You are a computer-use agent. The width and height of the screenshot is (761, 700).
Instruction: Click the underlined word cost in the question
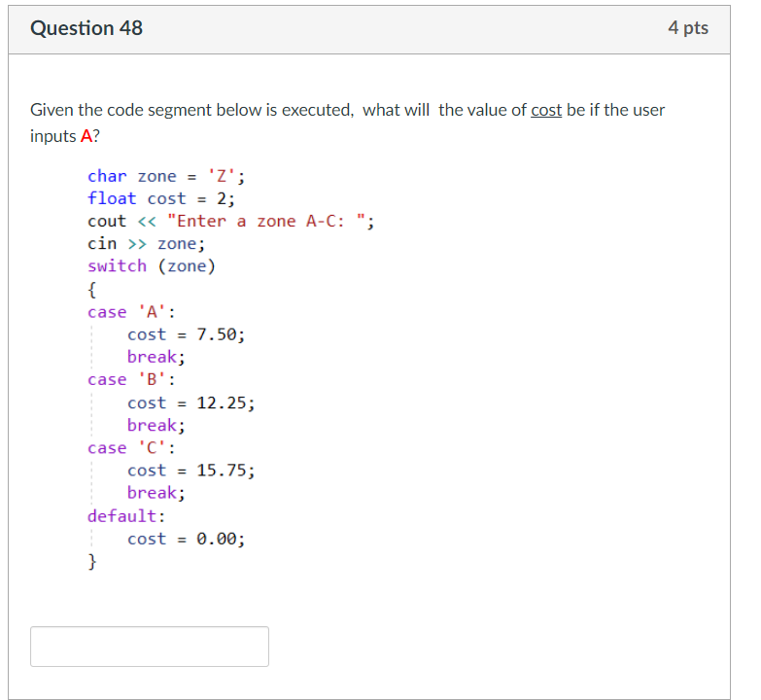click(x=546, y=110)
